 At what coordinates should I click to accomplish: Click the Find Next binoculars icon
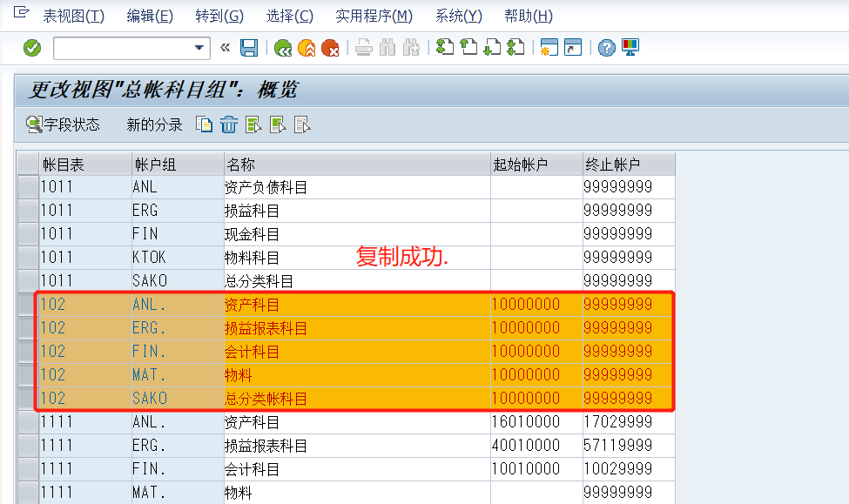[412, 48]
